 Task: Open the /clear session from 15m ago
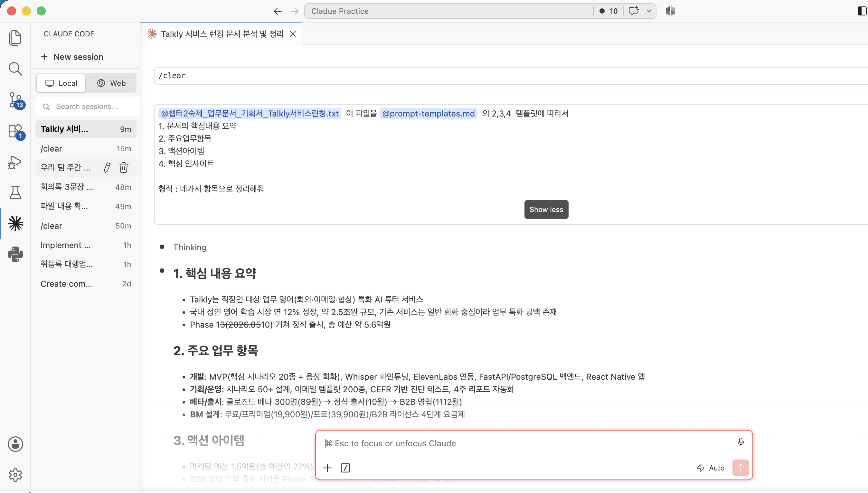[86, 149]
